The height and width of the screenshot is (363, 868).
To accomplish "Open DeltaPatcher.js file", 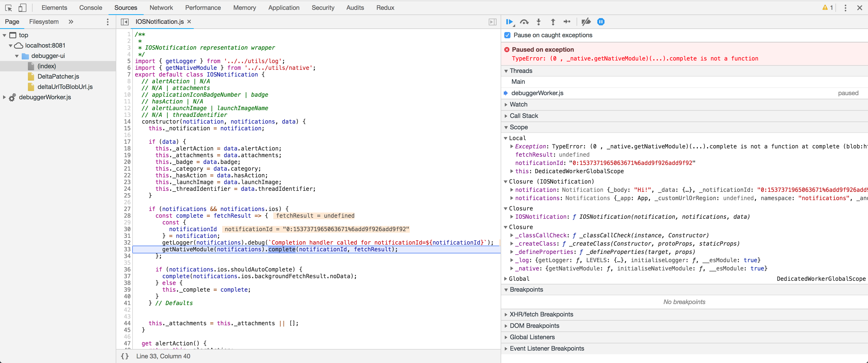I will pos(58,77).
